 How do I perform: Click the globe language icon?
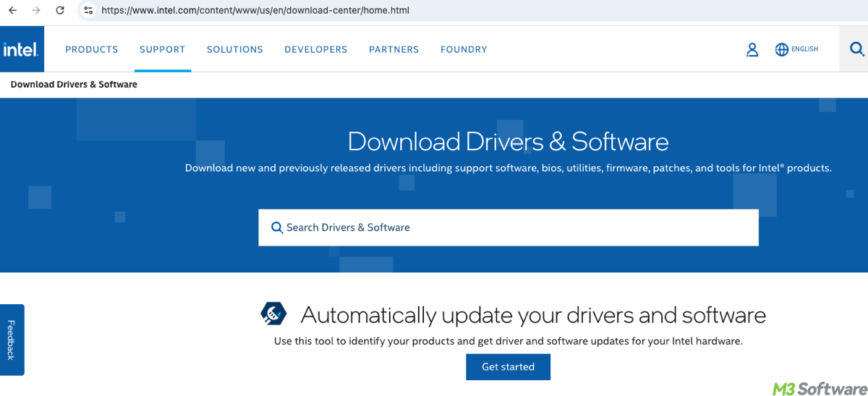781,50
